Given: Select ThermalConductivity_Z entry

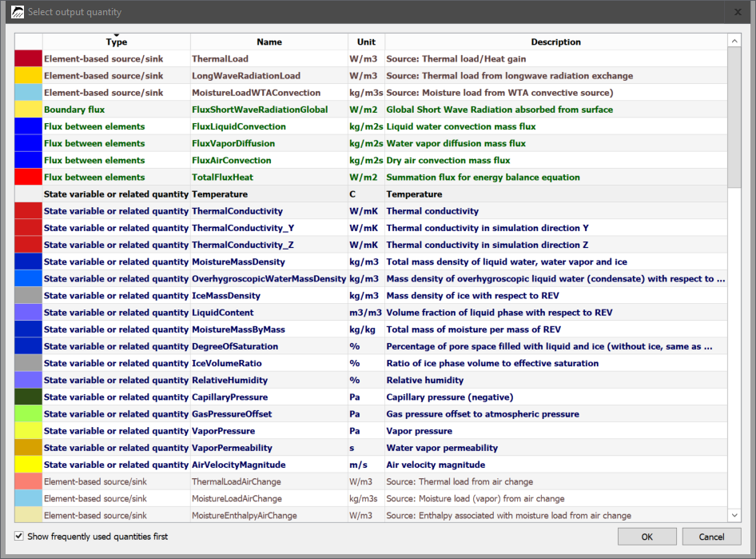Looking at the screenshot, I should coord(269,245).
